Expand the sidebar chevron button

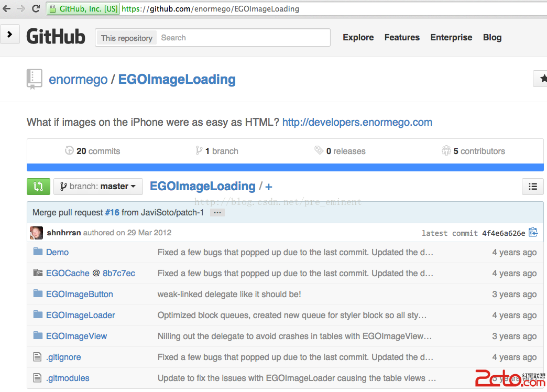9,34
